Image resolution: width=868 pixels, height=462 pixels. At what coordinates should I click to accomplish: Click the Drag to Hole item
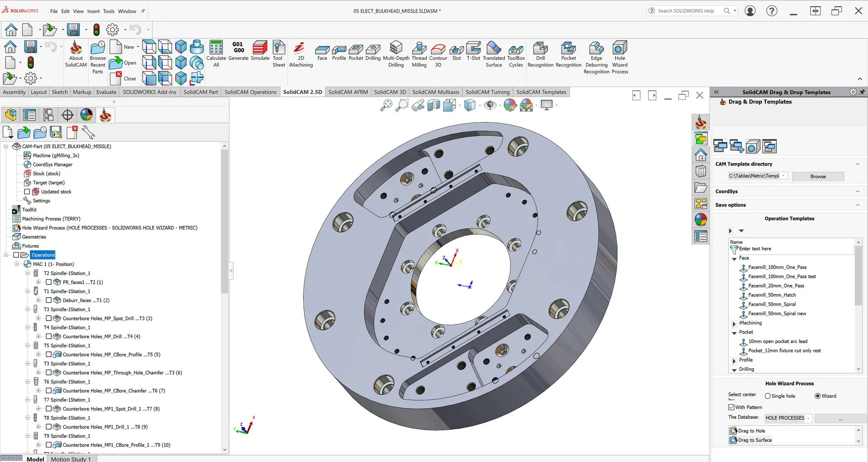[751, 431]
